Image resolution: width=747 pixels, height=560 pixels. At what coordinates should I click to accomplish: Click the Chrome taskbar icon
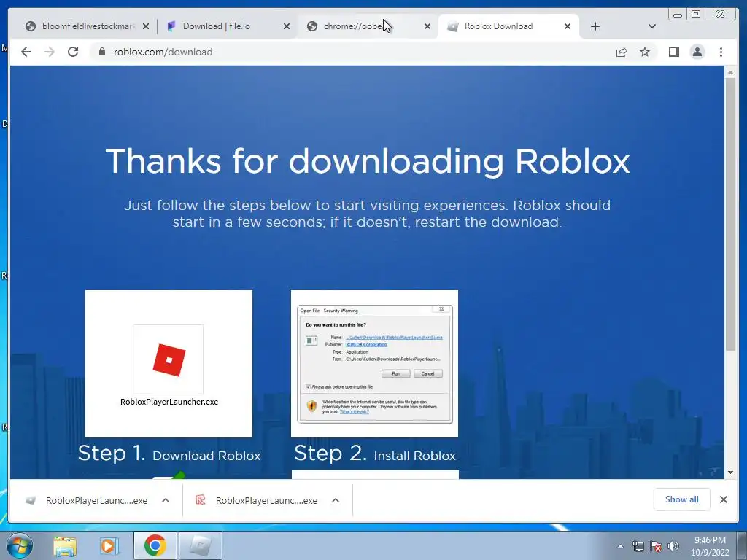tap(155, 545)
